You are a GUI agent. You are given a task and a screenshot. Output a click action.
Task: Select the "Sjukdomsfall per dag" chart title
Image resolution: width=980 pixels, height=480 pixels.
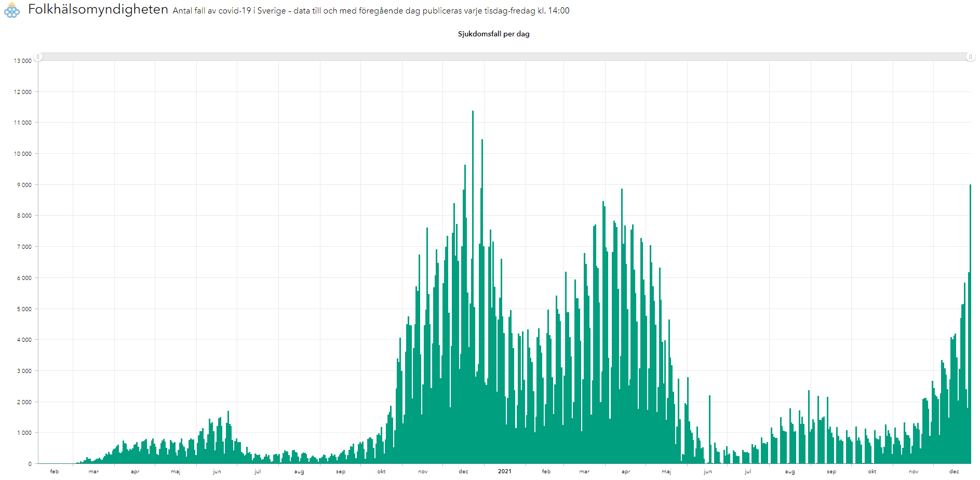pos(493,34)
